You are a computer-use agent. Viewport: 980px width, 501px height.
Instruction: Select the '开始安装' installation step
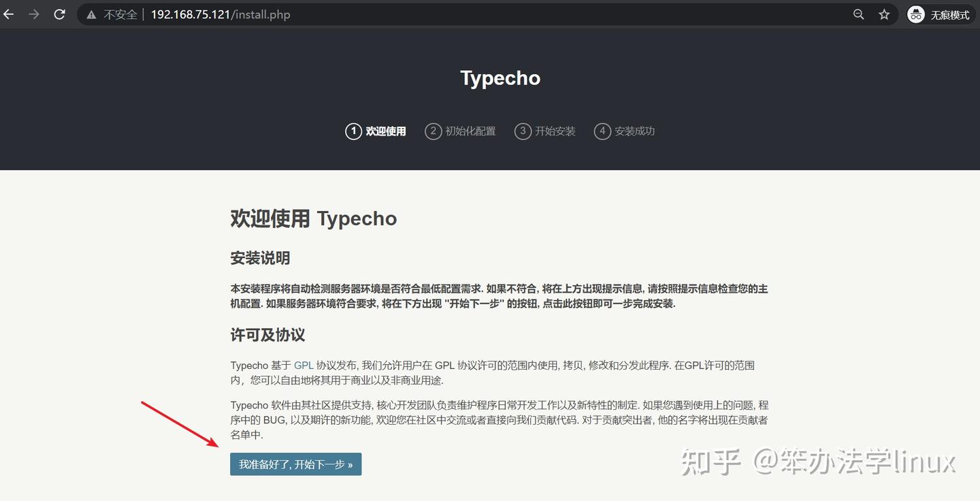click(557, 131)
